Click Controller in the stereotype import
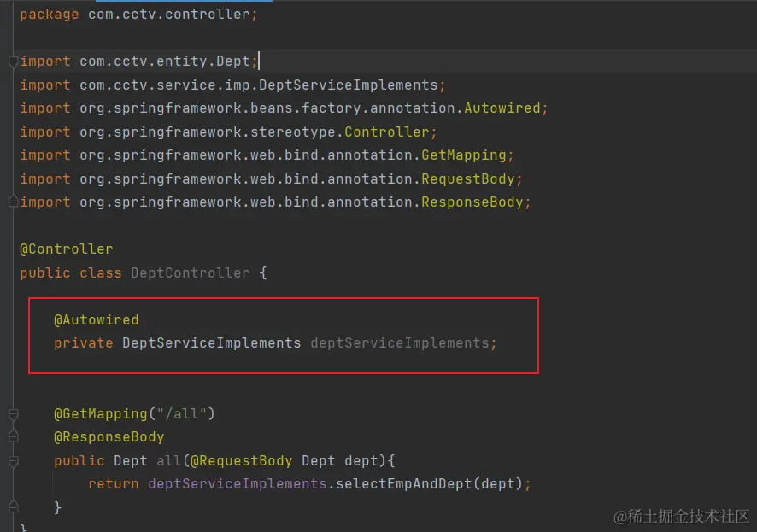The height and width of the screenshot is (532, 757). click(387, 132)
